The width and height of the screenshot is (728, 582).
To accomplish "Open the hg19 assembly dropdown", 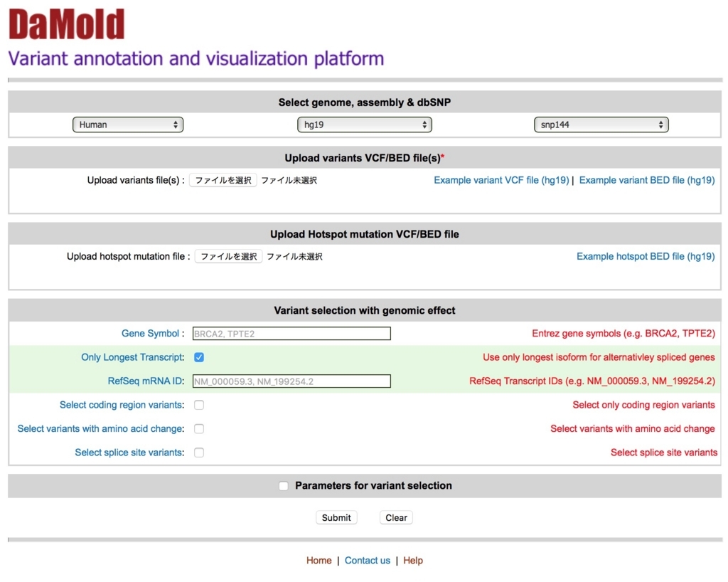I will 365,125.
